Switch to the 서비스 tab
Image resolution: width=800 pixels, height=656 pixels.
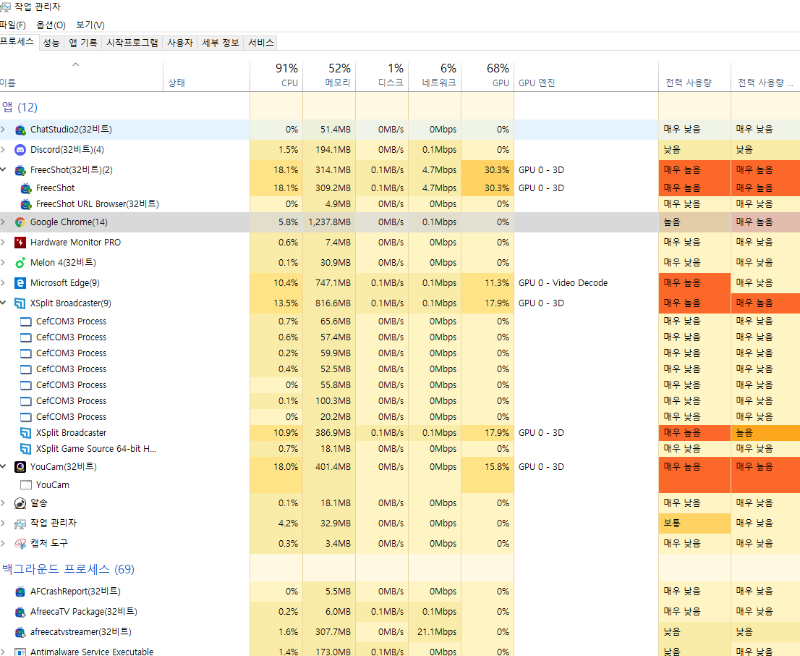(261, 43)
